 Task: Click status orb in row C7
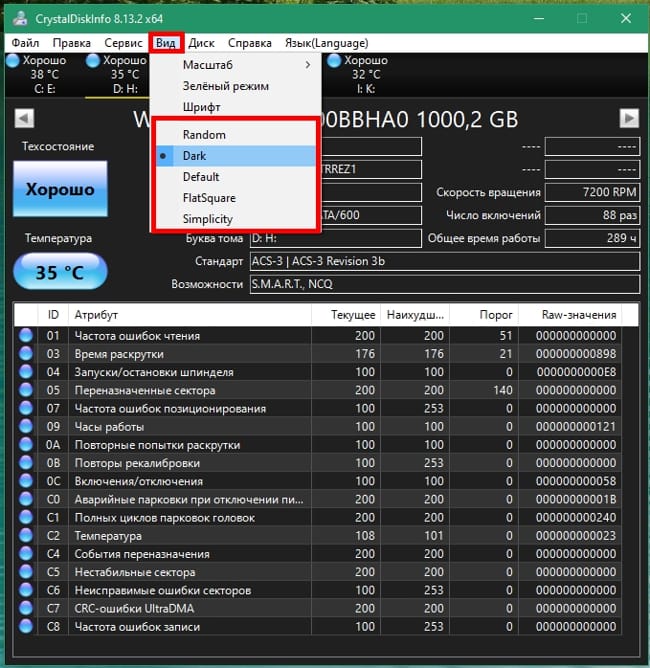click(x=26, y=608)
